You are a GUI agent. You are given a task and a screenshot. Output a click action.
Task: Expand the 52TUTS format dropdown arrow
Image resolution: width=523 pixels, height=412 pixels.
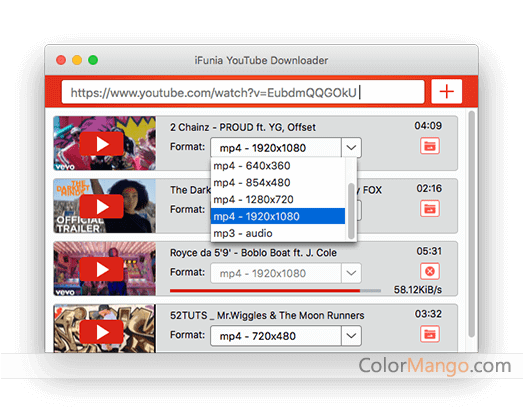[x=351, y=336]
